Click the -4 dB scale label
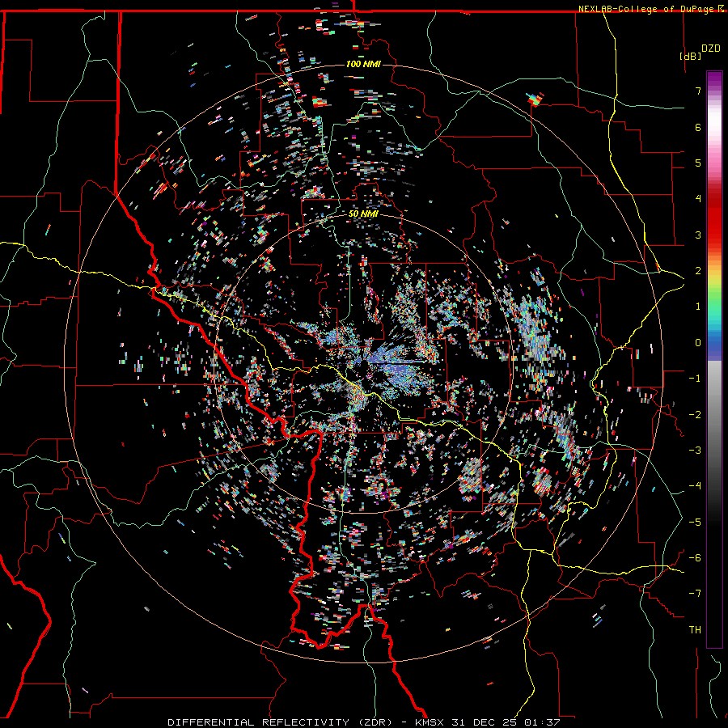The height and width of the screenshot is (728, 728). 695,485
